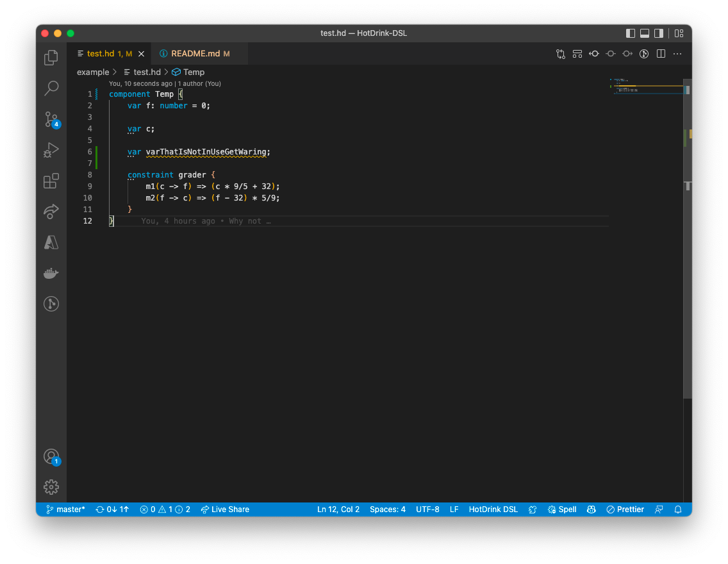Click the Prettier status bar item
Image resolution: width=728 pixels, height=564 pixels.
625,510
